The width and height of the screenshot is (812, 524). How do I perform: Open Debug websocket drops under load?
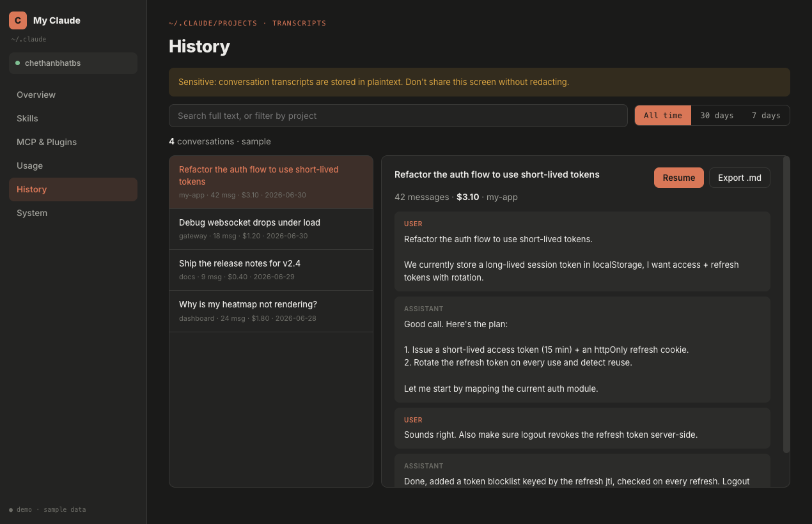[271, 229]
